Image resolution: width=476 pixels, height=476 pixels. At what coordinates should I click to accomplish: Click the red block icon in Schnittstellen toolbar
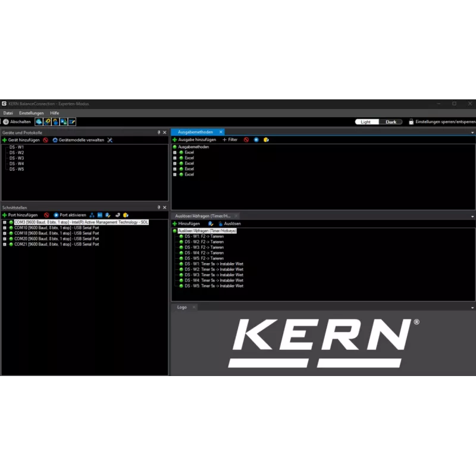(x=46, y=215)
